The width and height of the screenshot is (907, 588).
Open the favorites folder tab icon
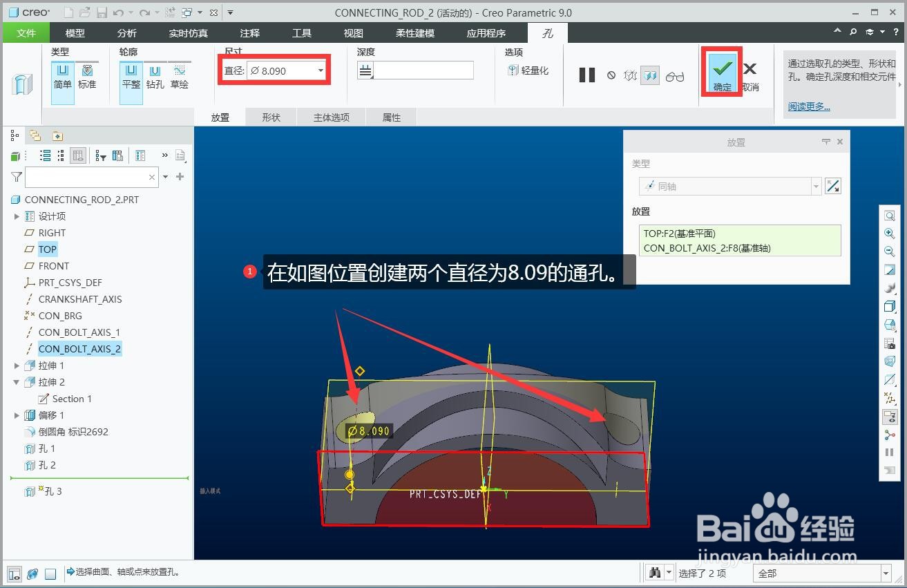pos(57,135)
